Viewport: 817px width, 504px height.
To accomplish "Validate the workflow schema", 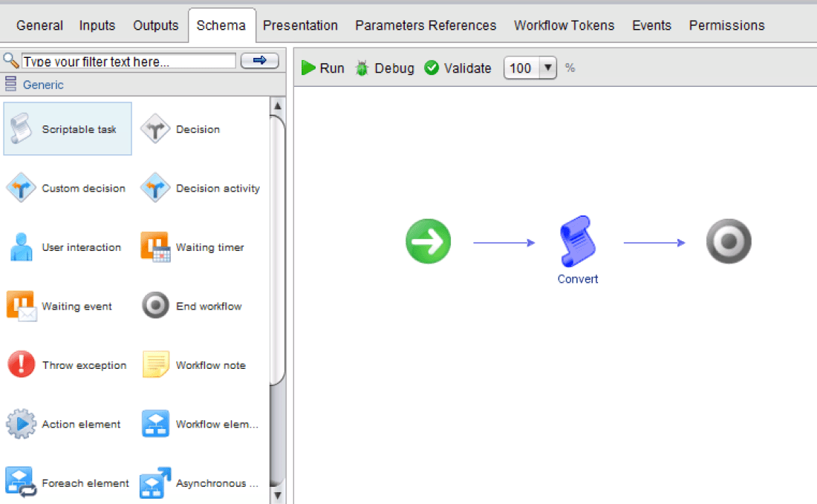I will tap(458, 68).
